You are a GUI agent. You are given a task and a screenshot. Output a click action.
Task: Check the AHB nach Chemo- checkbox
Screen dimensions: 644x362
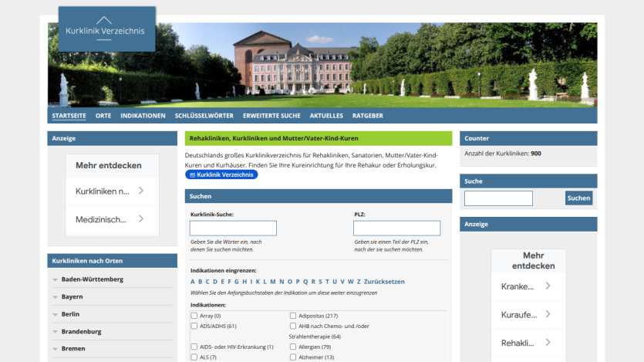pos(293,326)
